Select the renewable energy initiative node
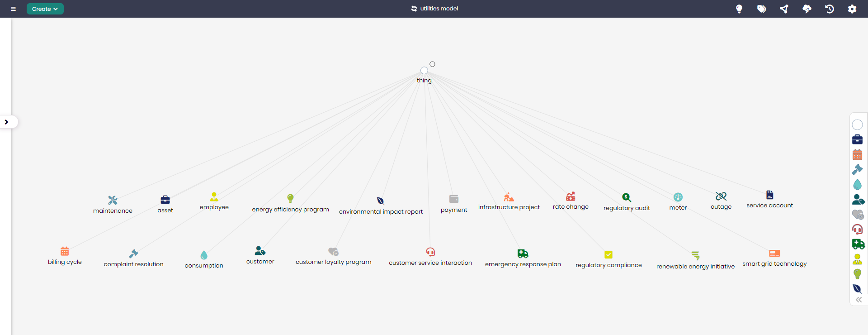868x335 pixels. tap(696, 256)
